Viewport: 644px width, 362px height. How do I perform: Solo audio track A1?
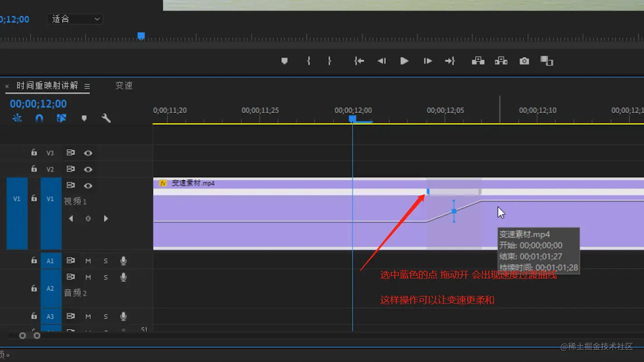click(x=106, y=261)
